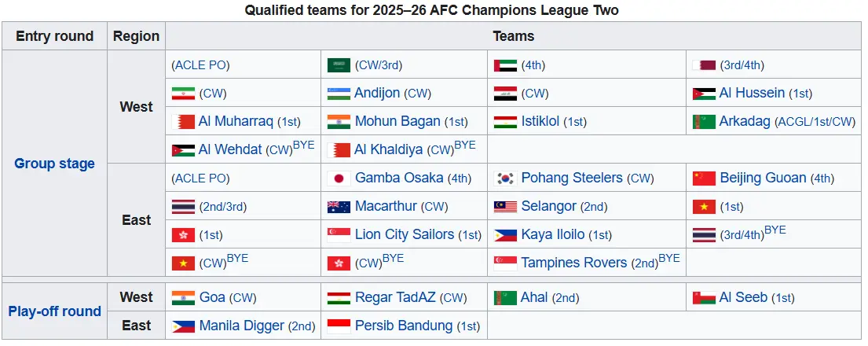Click the Turkmenistan flag beside Arkadag
The width and height of the screenshot is (868, 346).
click(704, 121)
